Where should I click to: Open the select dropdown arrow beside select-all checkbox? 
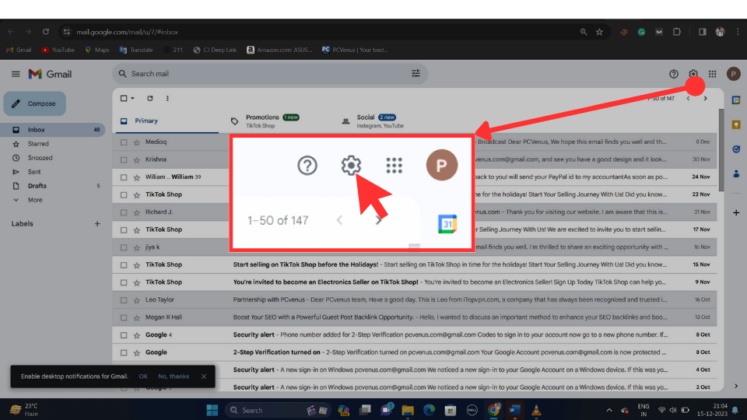pyautogui.click(x=133, y=98)
